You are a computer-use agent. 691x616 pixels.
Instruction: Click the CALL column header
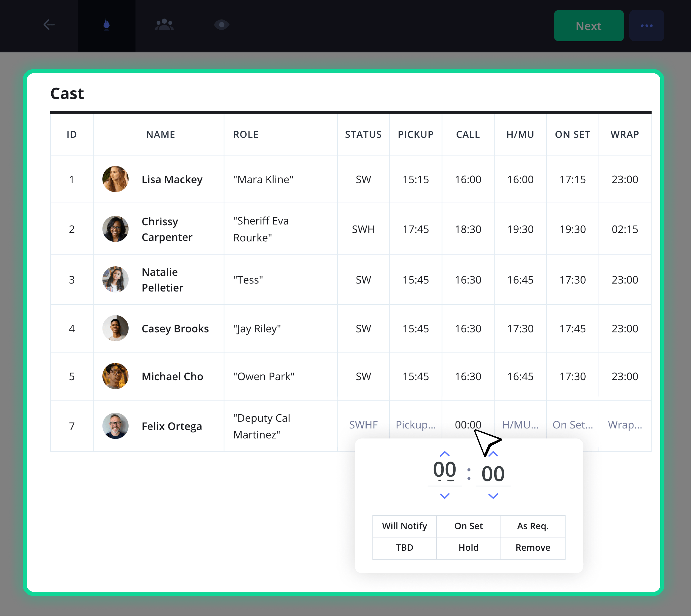coord(468,134)
